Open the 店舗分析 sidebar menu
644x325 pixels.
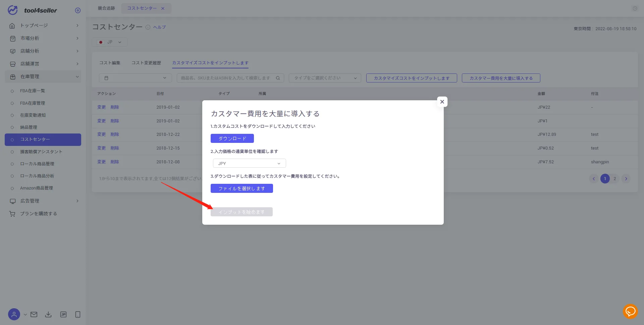pos(43,51)
